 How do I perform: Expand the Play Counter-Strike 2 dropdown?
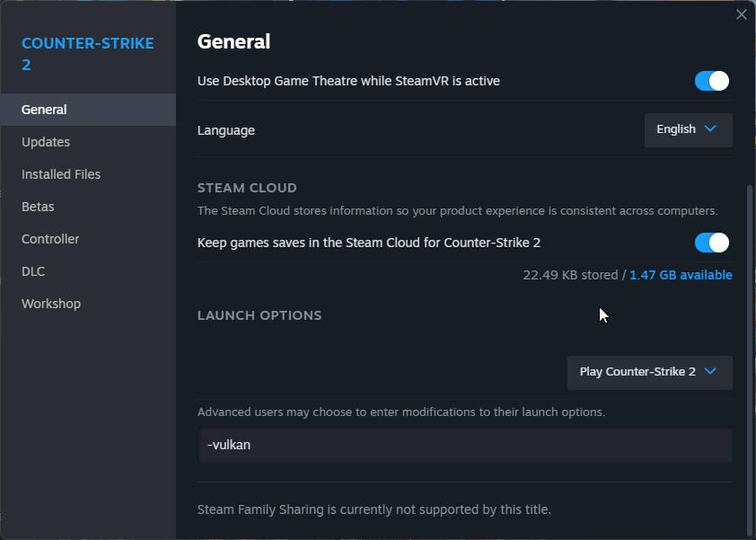click(648, 372)
